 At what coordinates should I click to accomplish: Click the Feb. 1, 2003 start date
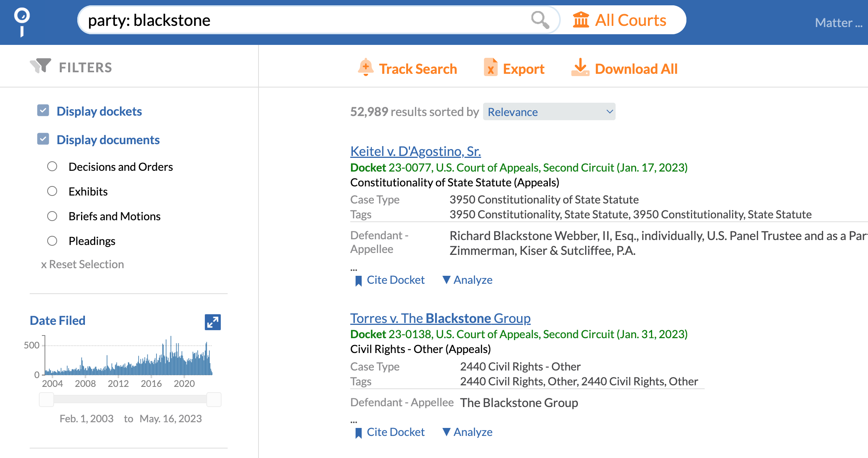pyautogui.click(x=86, y=418)
